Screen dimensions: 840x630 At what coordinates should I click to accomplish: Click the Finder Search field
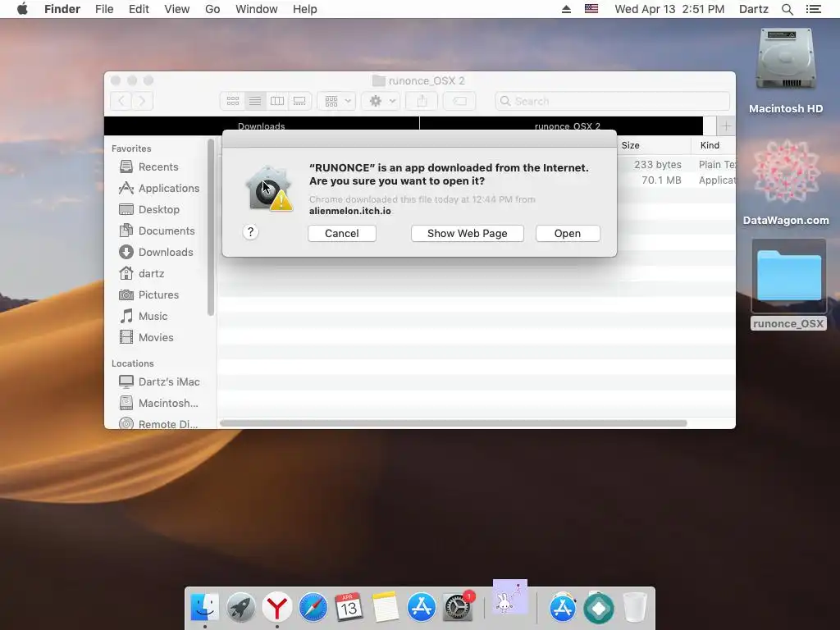pyautogui.click(x=612, y=101)
